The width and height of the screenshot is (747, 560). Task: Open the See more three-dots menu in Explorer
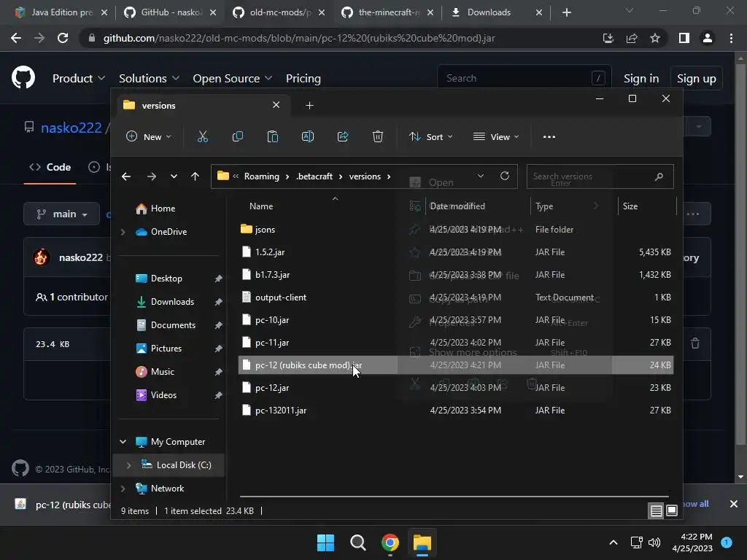[x=549, y=136]
